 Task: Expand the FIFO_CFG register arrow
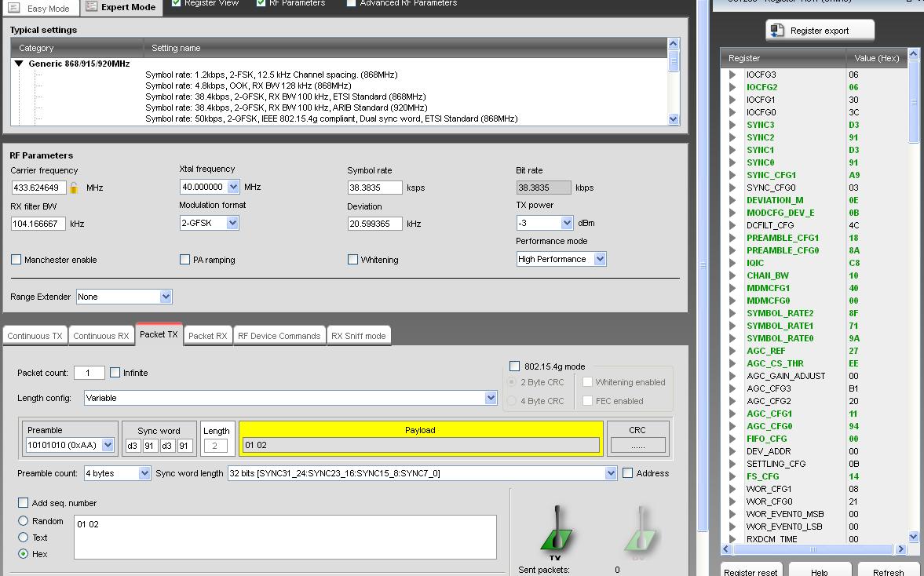(x=732, y=439)
